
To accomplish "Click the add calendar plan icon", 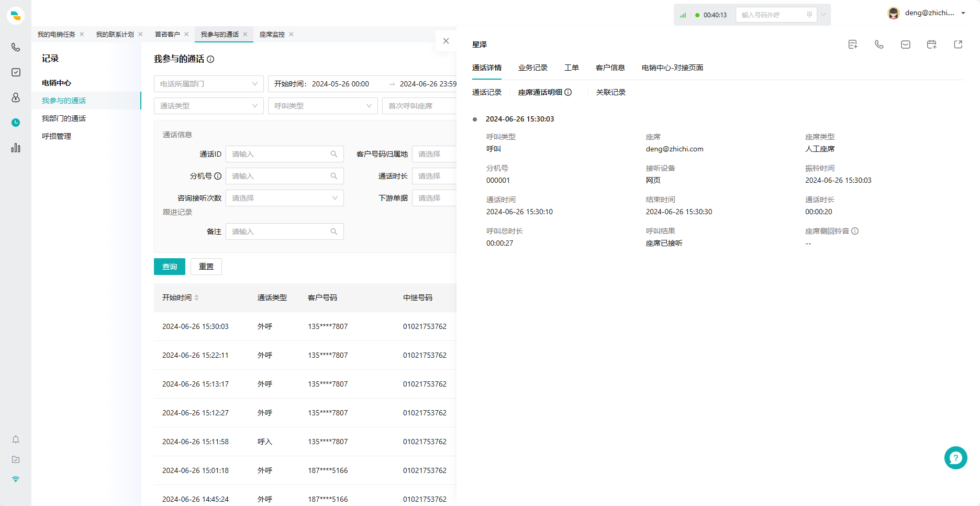I will pos(932,45).
